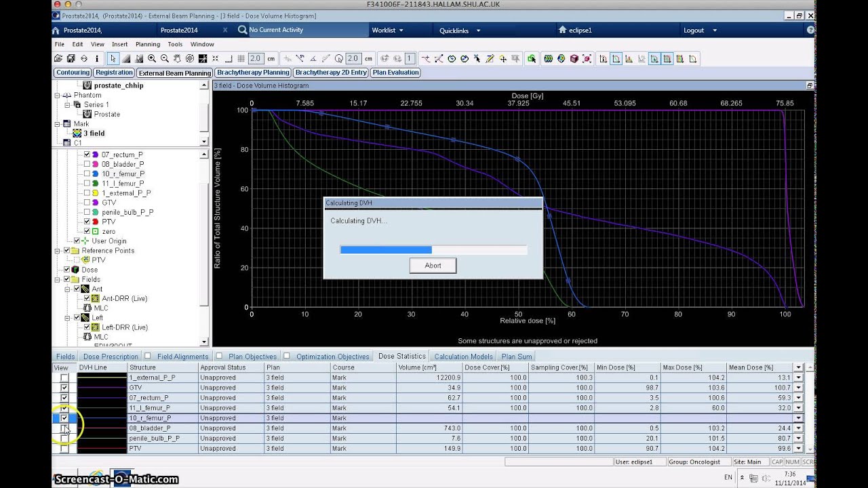Viewport: 868px width, 488px height.
Task: Click the DVH grid toggle icon
Action: click(667, 58)
